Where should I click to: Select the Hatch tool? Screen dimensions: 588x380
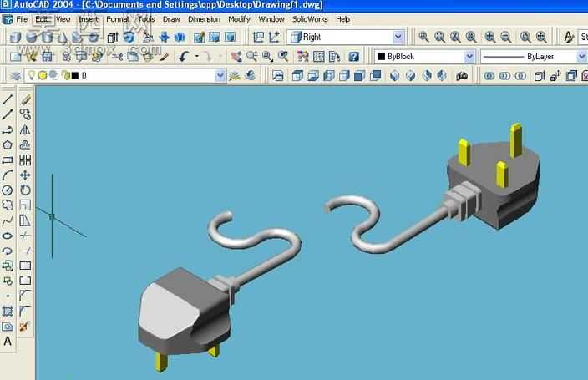click(8, 311)
